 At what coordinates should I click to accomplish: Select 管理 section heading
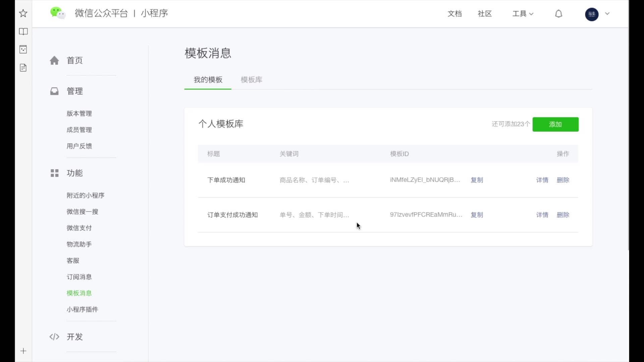74,91
